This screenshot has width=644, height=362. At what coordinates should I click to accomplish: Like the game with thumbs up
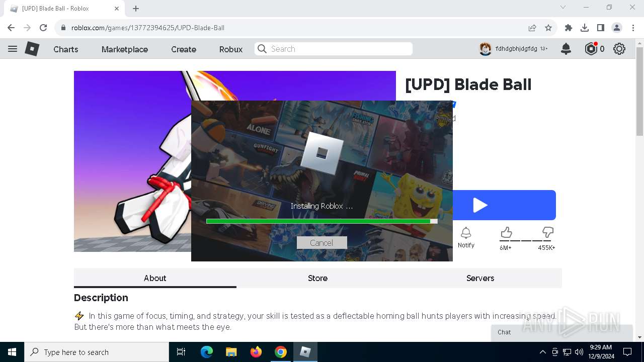[506, 232]
